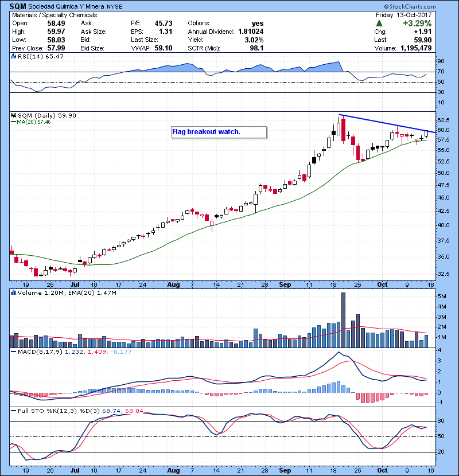Click the 5M volume axis label

pyautogui.click(x=442, y=296)
